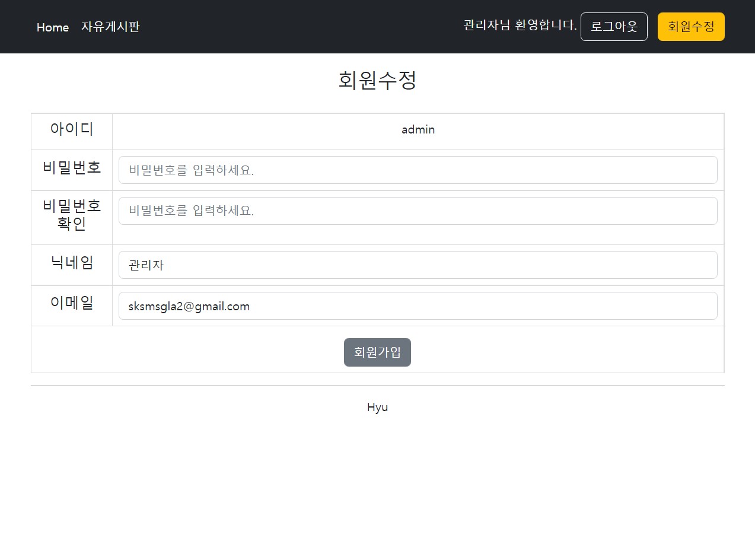Click the admin ID value in the table

[418, 129]
